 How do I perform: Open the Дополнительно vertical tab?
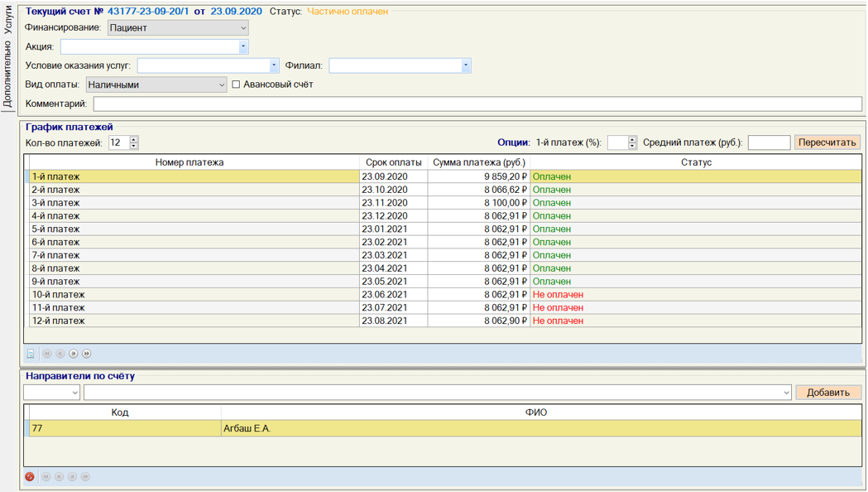tap(8, 75)
